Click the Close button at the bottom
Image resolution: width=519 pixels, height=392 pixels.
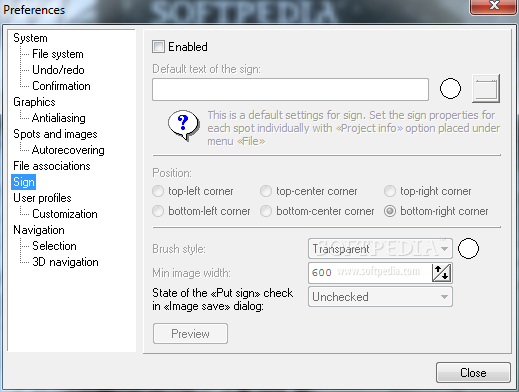[473, 373]
